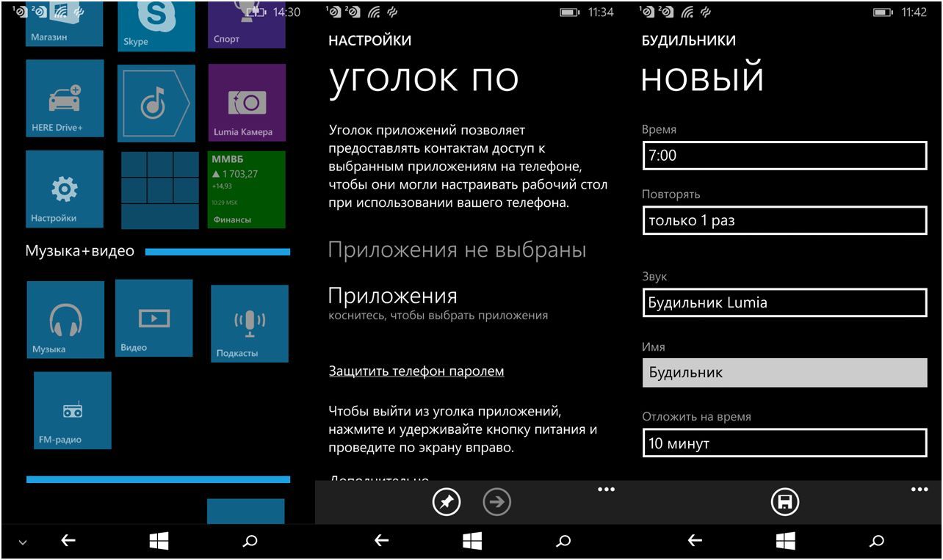Viewport: 943px width, 560px height.
Task: Open the Повторять dropdown showing «только 1 раз»
Action: click(x=784, y=219)
